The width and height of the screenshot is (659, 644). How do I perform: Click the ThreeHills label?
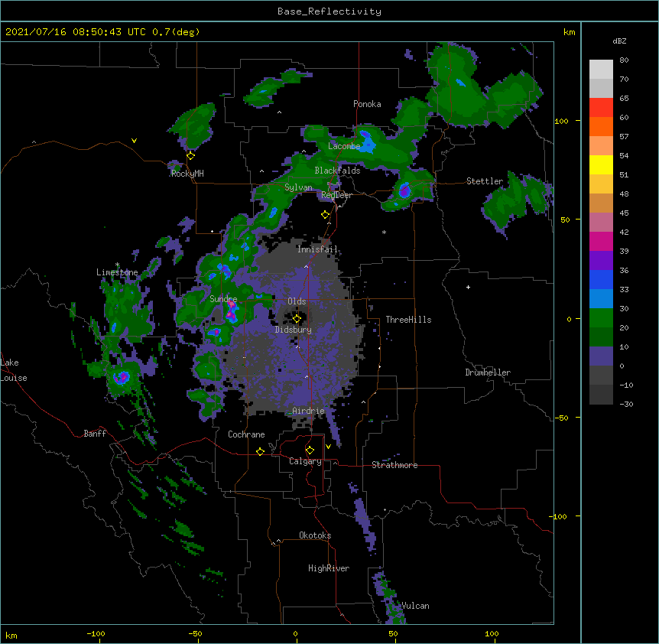tap(408, 320)
